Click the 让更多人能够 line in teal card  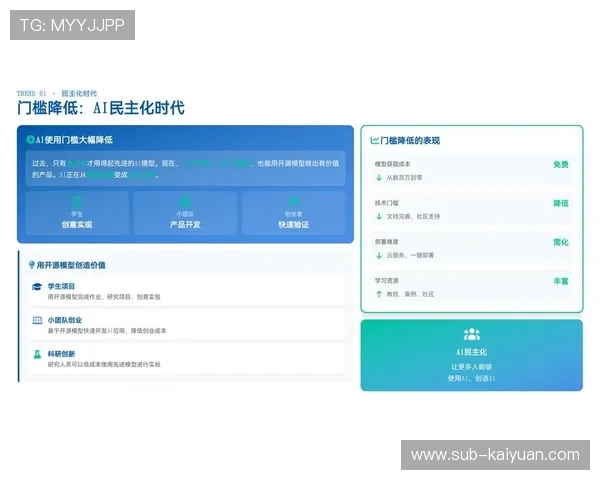coord(471,367)
